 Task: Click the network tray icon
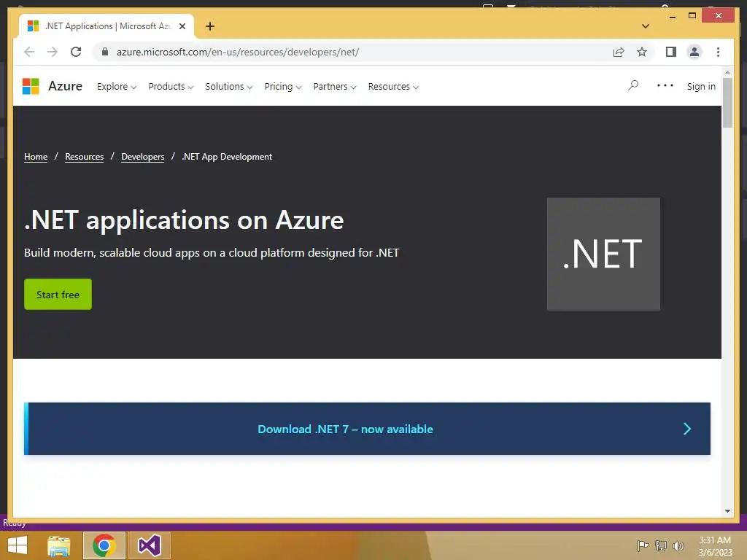tap(661, 545)
